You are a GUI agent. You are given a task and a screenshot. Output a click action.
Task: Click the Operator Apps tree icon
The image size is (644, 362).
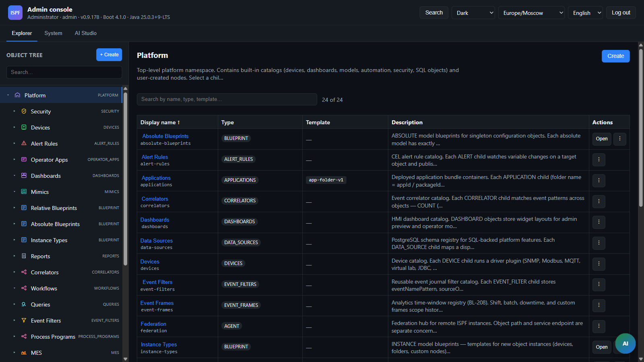[x=24, y=160]
